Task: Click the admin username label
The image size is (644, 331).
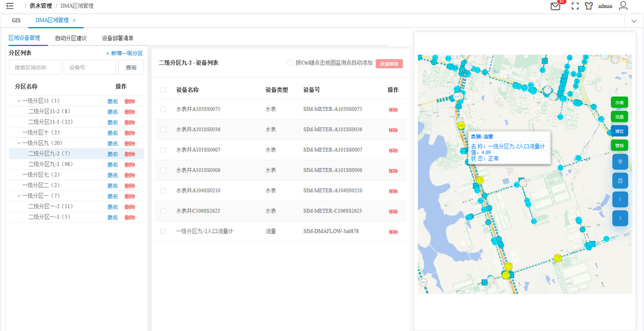Action: coord(605,6)
